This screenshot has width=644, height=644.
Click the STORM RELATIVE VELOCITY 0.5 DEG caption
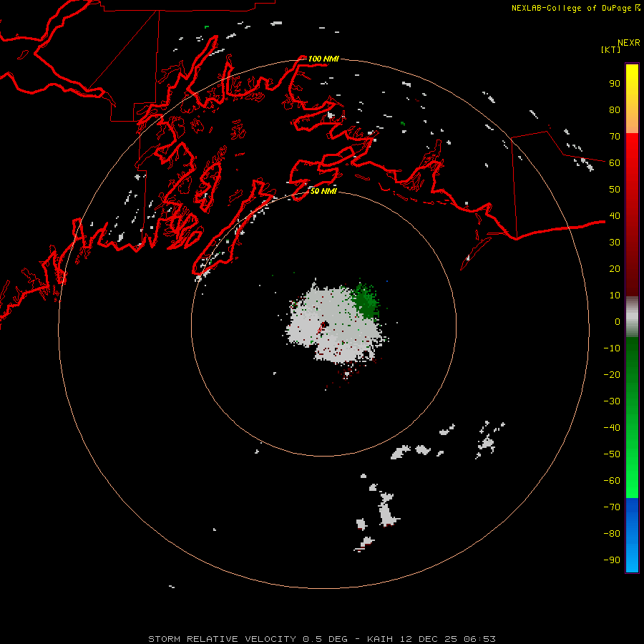tap(248, 639)
